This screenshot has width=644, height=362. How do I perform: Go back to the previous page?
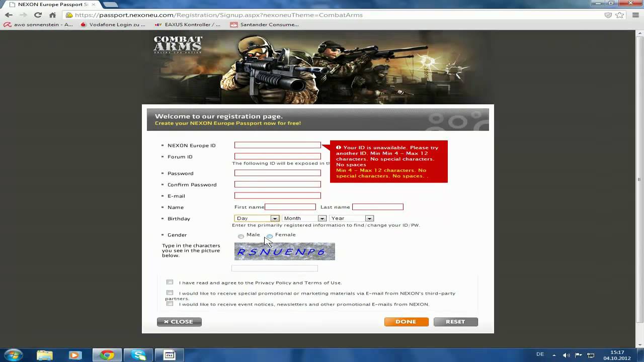(x=9, y=15)
